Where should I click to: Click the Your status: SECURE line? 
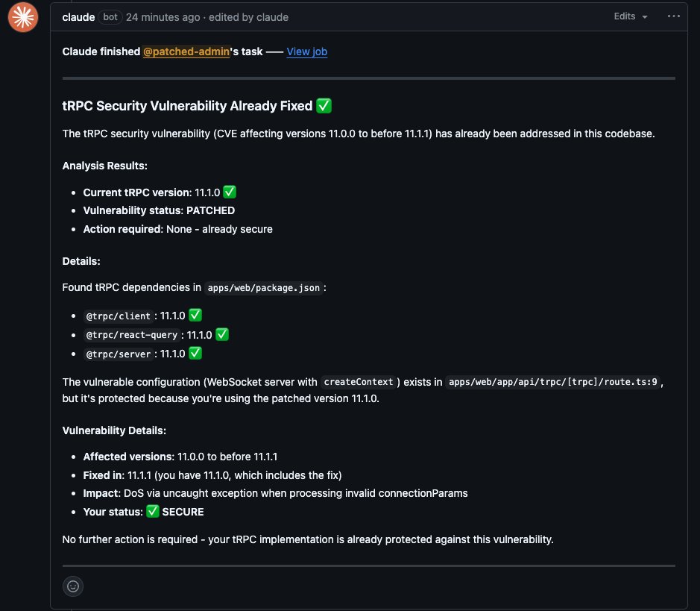coord(143,512)
